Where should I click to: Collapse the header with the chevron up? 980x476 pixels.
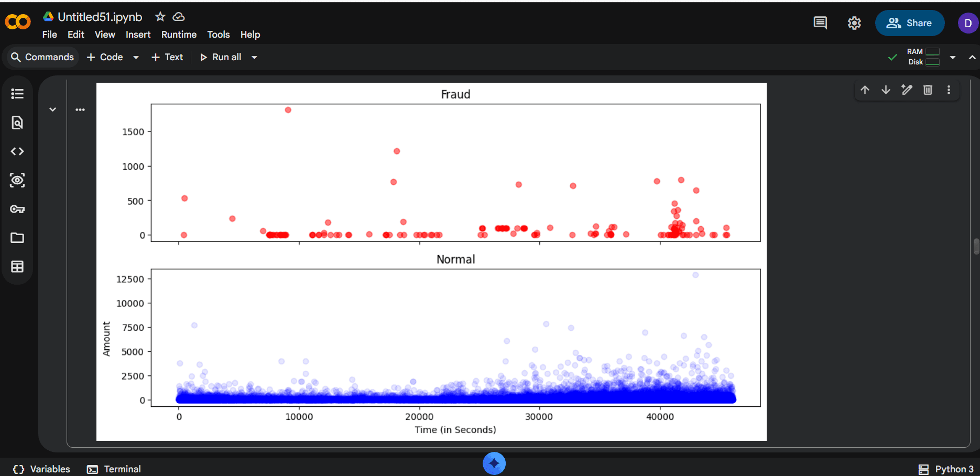tap(972, 57)
